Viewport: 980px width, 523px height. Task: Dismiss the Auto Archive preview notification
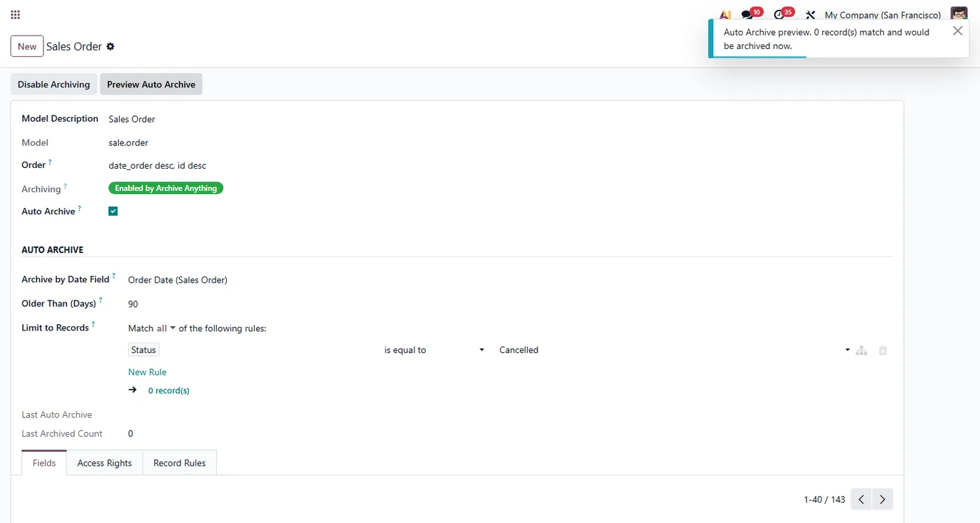pos(958,31)
